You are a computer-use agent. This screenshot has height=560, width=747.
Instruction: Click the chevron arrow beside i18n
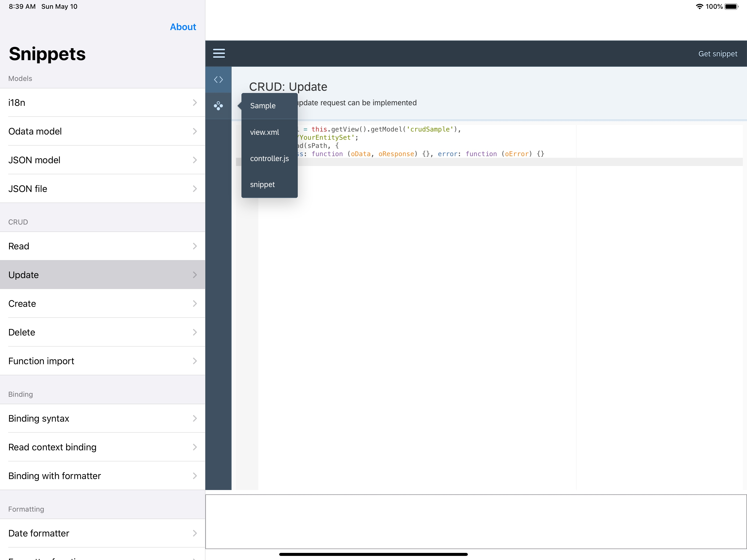[195, 103]
